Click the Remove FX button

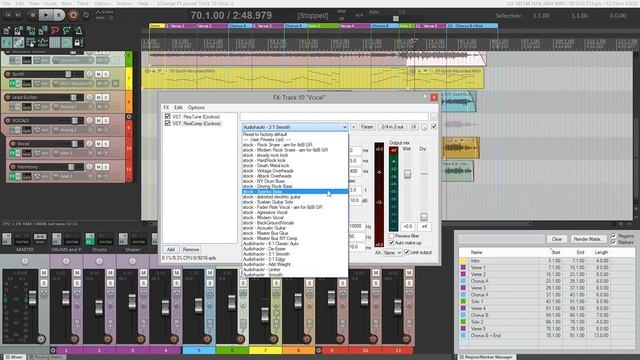pyautogui.click(x=191, y=249)
